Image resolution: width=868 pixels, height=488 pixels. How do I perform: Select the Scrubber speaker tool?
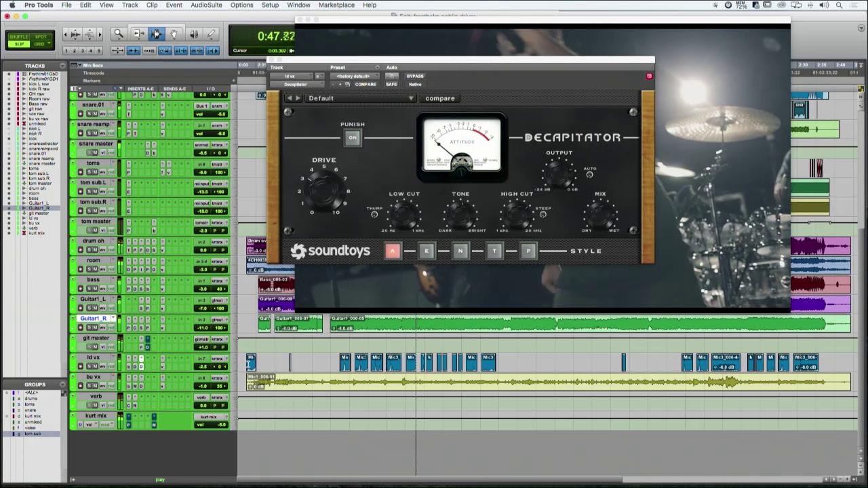[194, 34]
